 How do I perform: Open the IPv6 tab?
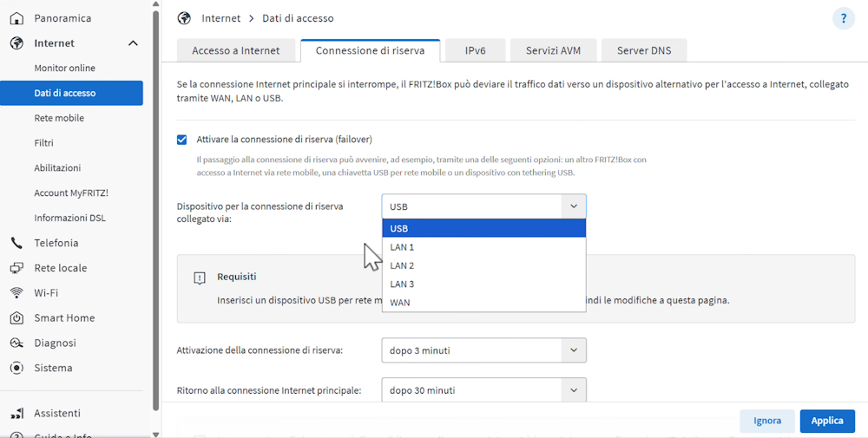coord(475,50)
